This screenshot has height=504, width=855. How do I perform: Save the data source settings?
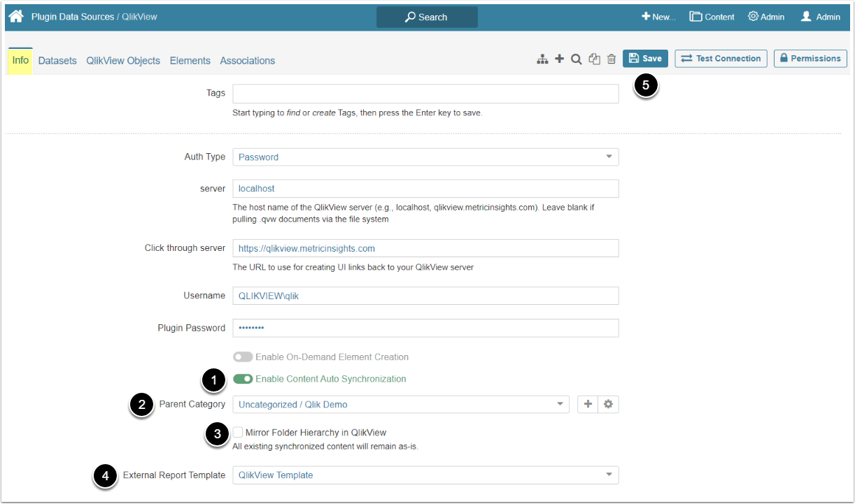tap(646, 59)
